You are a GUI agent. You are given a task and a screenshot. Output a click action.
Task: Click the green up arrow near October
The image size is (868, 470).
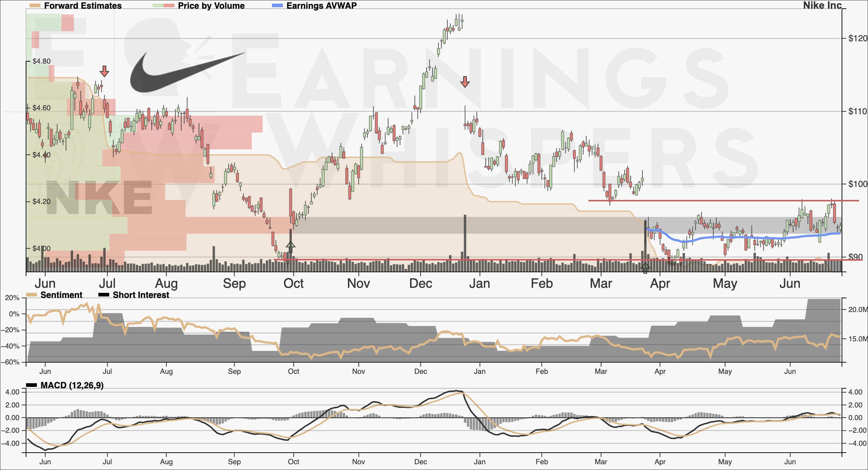point(290,247)
